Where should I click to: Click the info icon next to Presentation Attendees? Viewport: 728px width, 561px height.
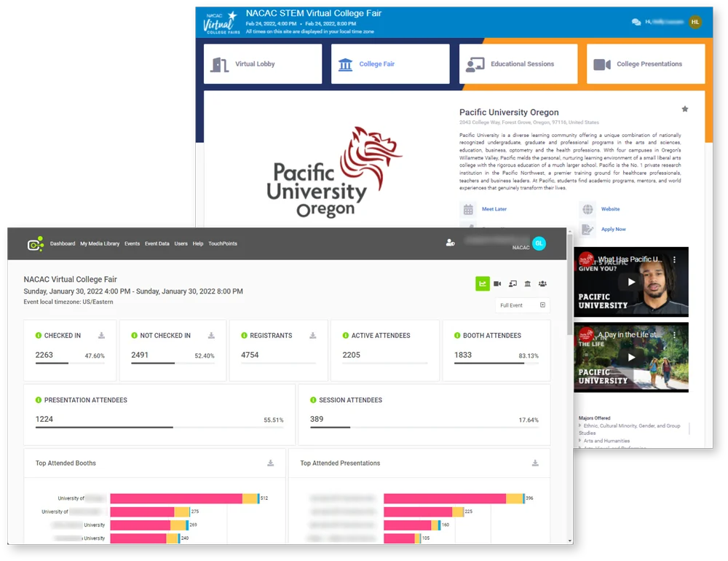39,400
